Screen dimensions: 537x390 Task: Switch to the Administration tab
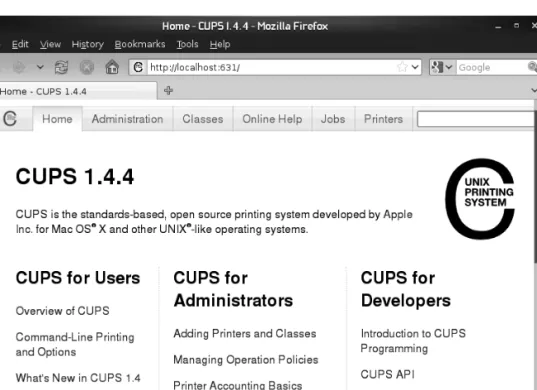[x=127, y=119]
